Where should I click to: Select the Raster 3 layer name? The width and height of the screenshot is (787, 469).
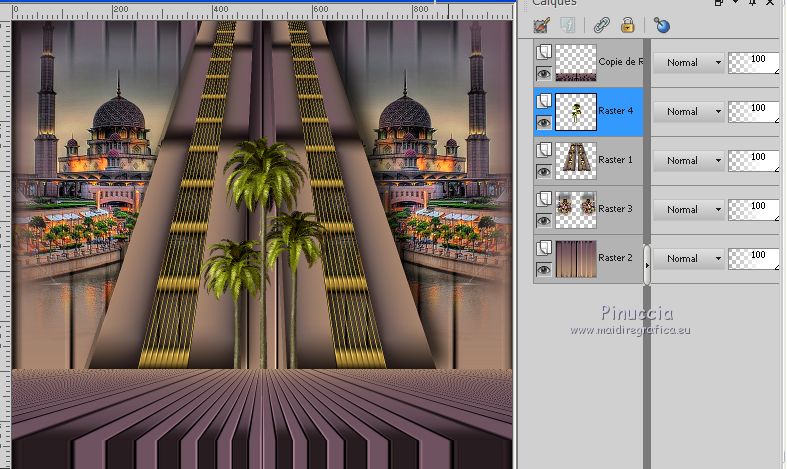coord(615,208)
